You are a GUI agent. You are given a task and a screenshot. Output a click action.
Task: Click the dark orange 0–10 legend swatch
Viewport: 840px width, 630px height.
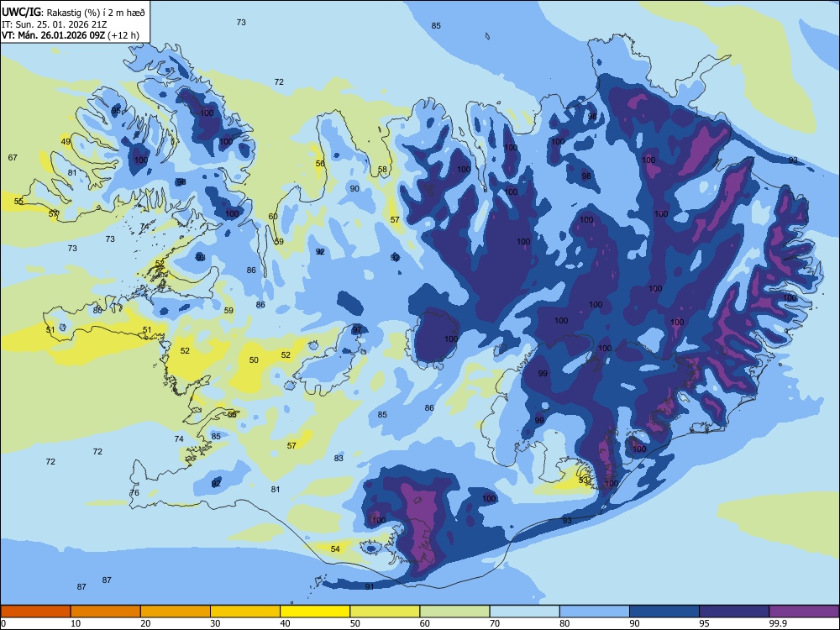pyautogui.click(x=35, y=612)
